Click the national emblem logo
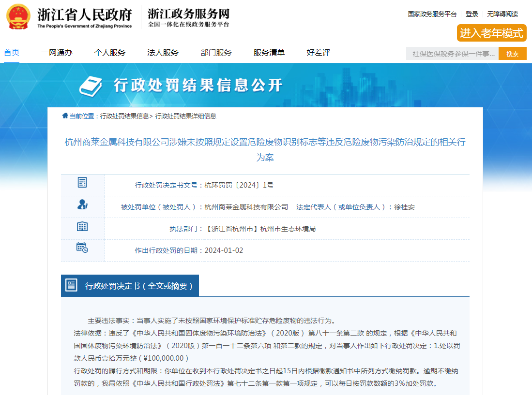This screenshot has height=395, width=532. 18,16
